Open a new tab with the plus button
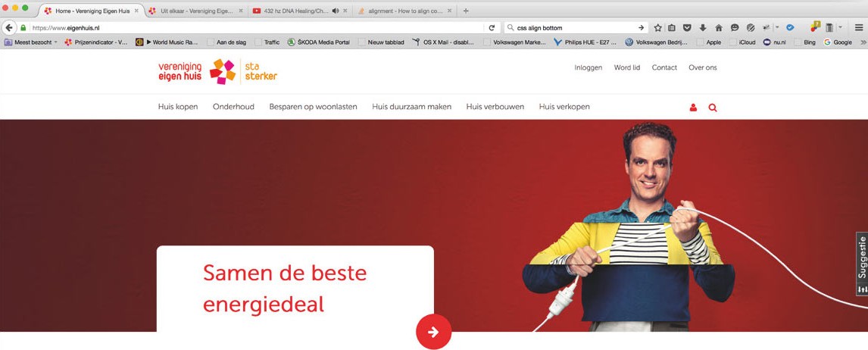Screen dimensions: 868x350 466,11
